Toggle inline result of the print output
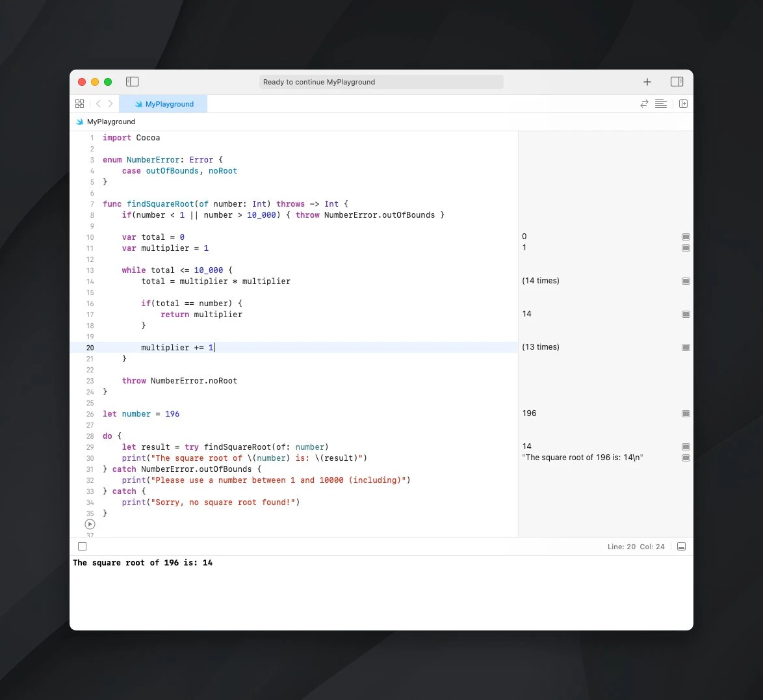763x700 pixels. pyautogui.click(x=686, y=458)
